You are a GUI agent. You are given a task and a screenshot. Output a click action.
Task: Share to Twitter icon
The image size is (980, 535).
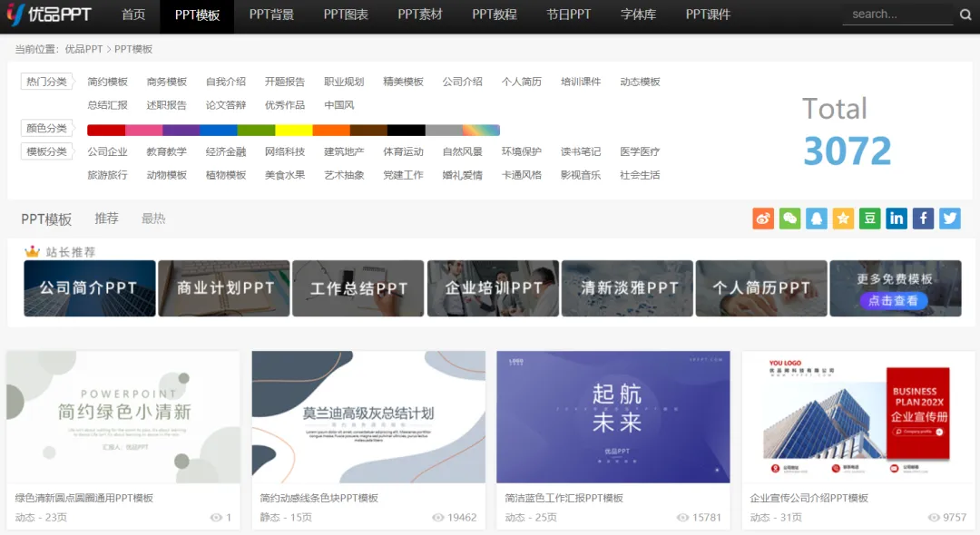click(x=950, y=219)
